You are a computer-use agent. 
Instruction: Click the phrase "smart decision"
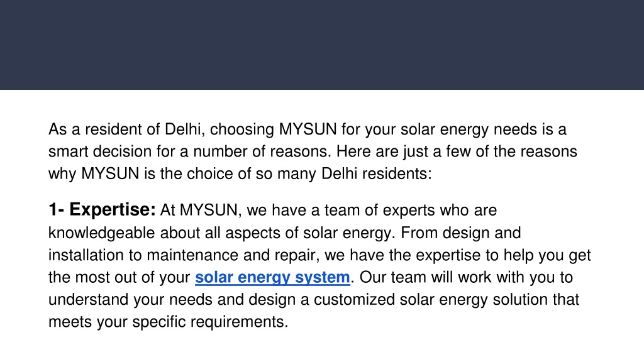100,151
